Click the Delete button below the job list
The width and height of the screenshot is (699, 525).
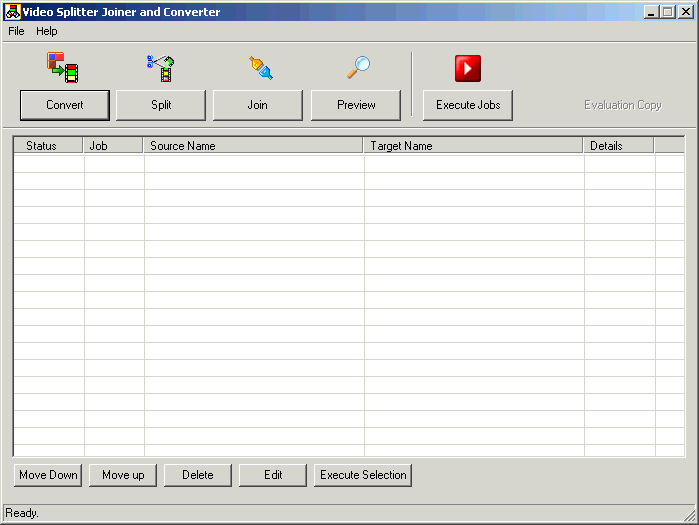(x=198, y=475)
